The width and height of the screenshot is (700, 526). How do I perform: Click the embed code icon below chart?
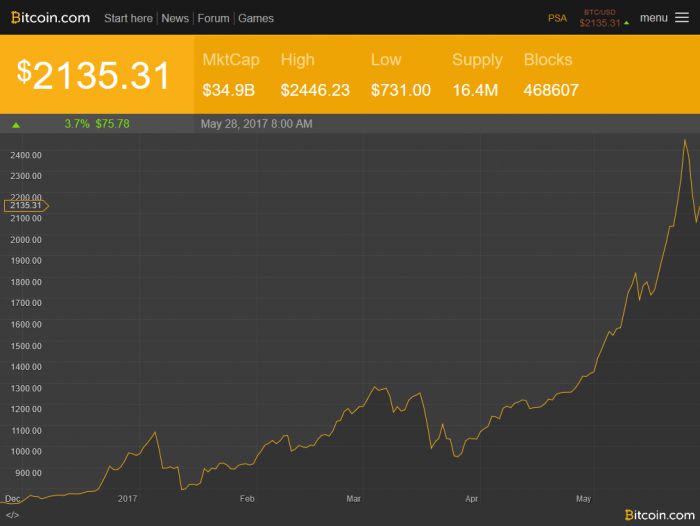pos(12,515)
